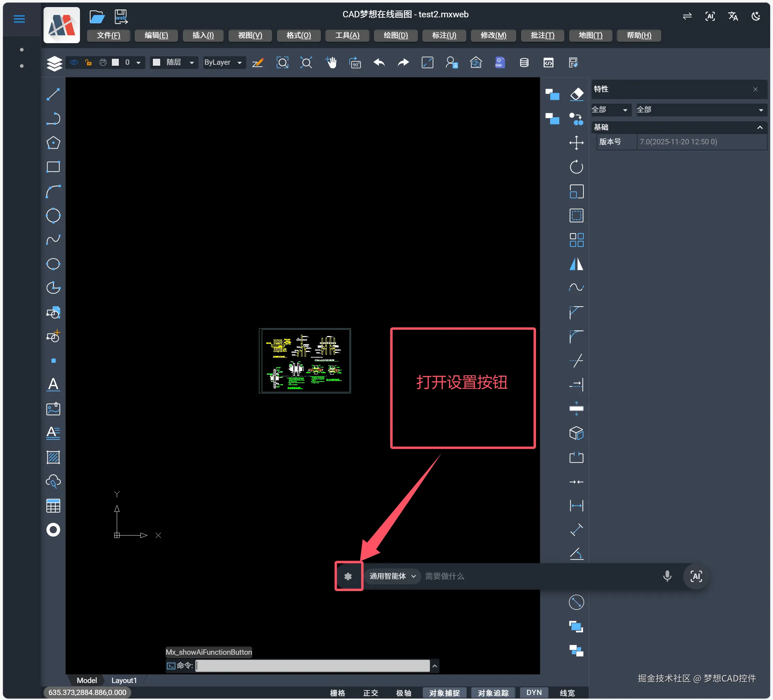Toggle 栅格 grid mode in the status bar
This screenshot has height=700, width=773.
point(338,693)
